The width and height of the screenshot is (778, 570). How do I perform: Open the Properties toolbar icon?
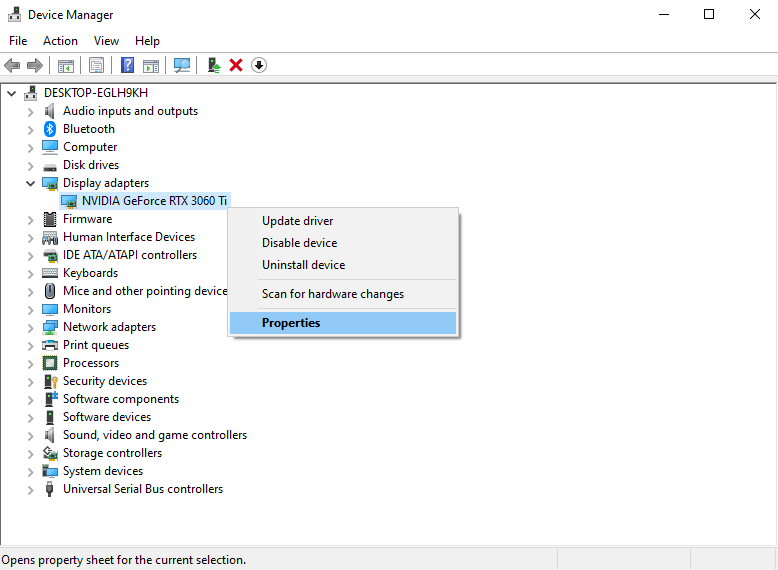point(96,65)
